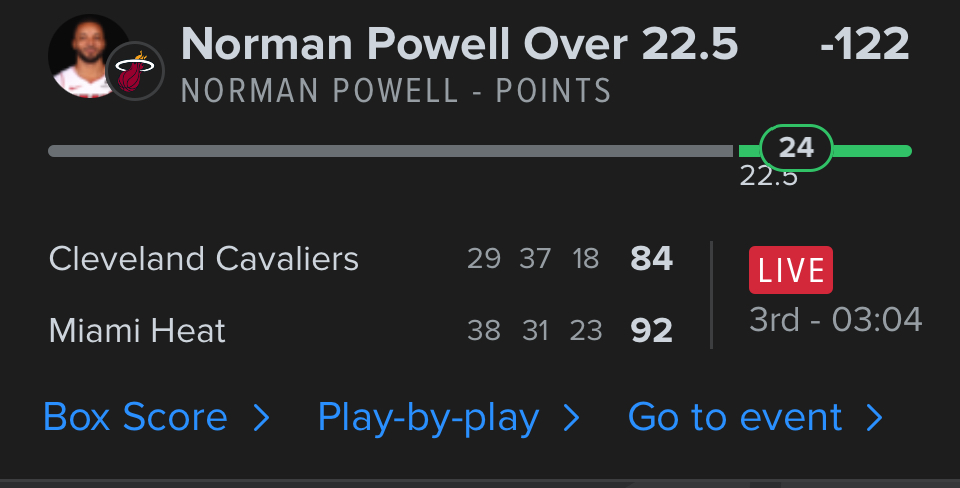Image resolution: width=960 pixels, height=488 pixels.
Task: Click the chevron next to Box Score
Action: click(261, 417)
